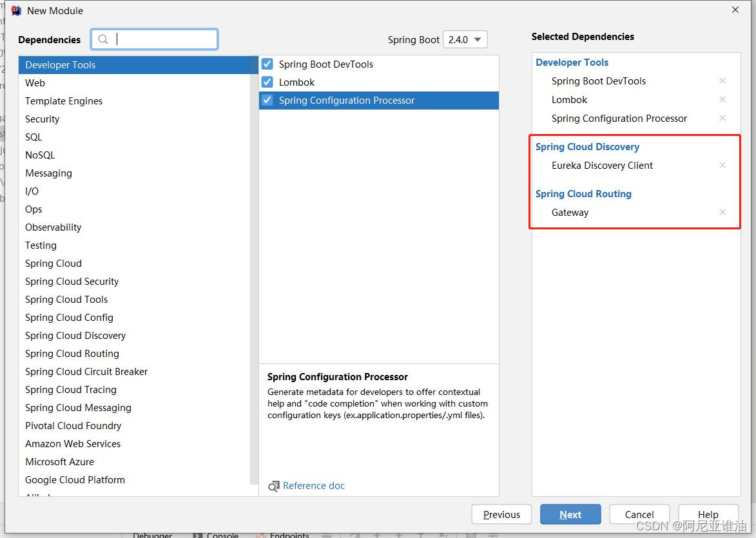Remove Lombok from selected dependencies
The height and width of the screenshot is (538, 756).
click(722, 99)
